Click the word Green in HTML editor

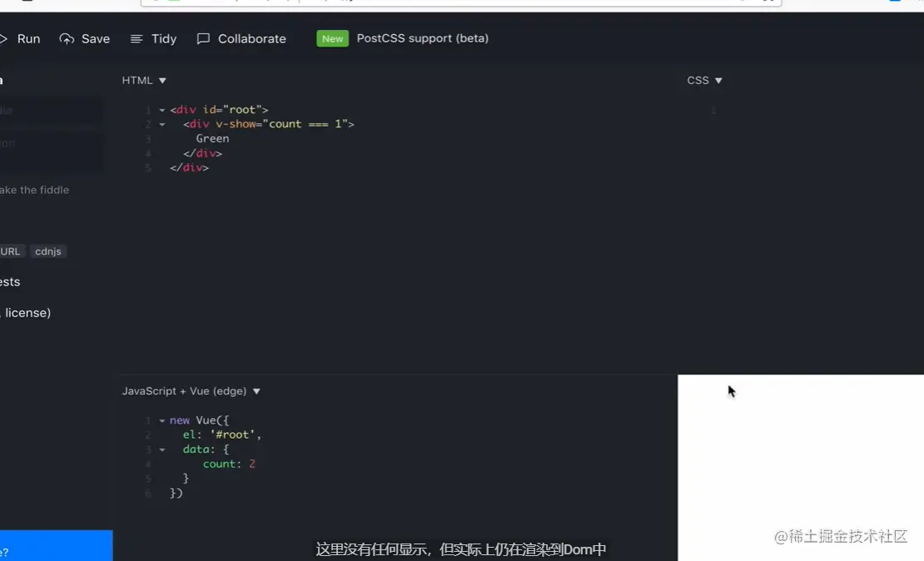[x=213, y=138]
